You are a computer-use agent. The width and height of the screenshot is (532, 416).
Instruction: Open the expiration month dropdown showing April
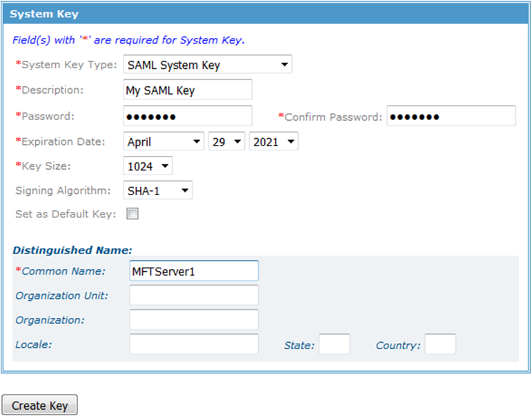(164, 141)
